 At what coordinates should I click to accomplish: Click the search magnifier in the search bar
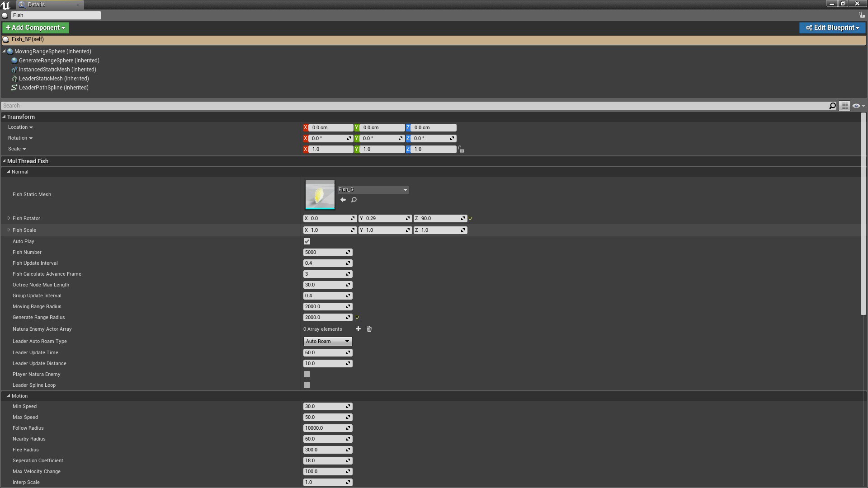832,105
